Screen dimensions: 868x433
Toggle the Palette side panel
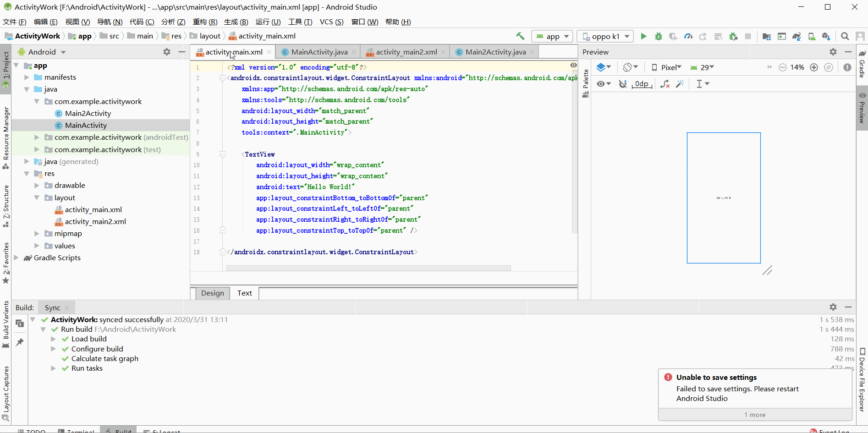(x=585, y=79)
